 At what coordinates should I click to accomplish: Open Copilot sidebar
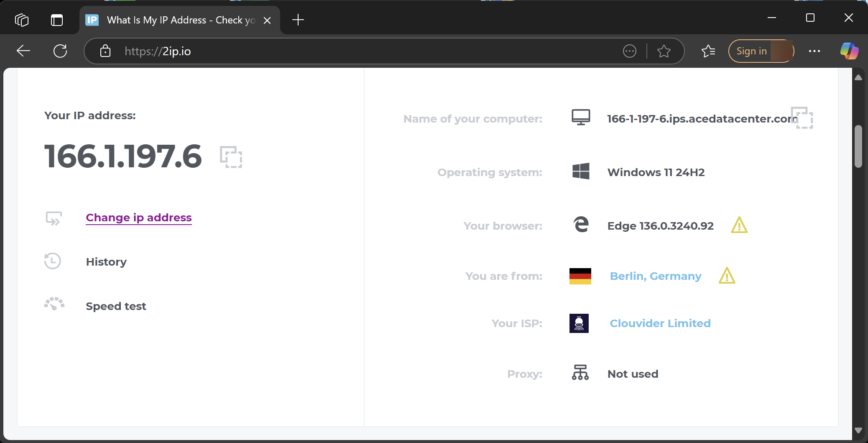[x=850, y=51]
